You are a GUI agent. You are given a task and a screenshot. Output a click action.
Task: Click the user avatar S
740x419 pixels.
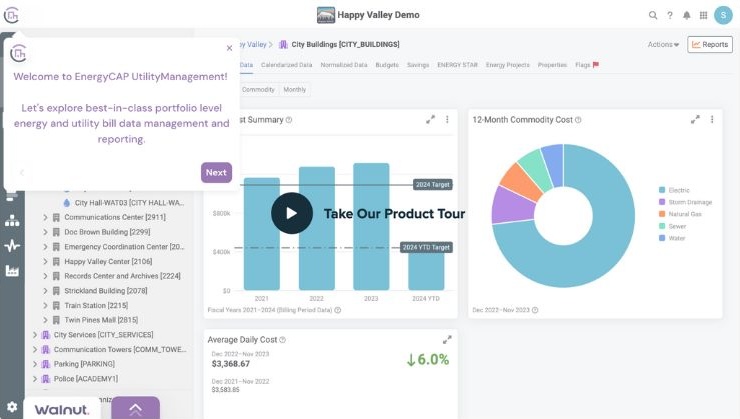[x=722, y=15]
